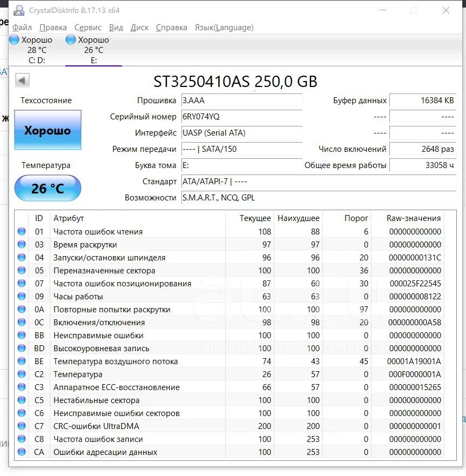Click status orb of attribute 01 row
The width and height of the screenshot is (466, 476).
(x=22, y=231)
